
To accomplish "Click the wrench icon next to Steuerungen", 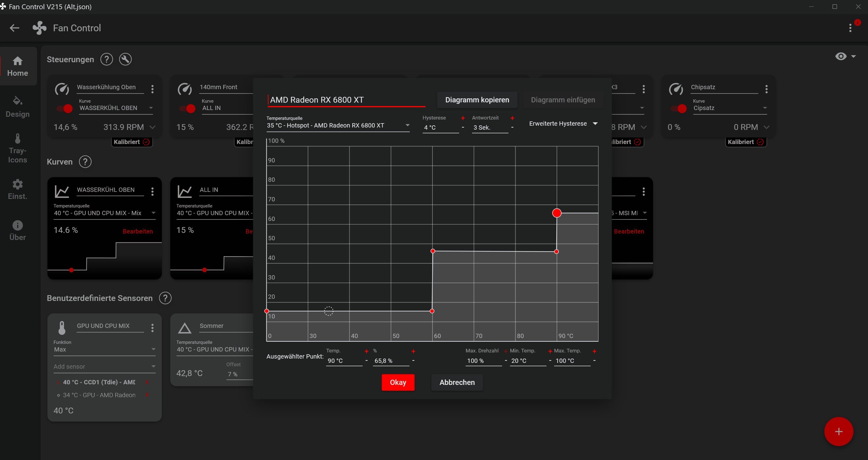I will point(125,59).
